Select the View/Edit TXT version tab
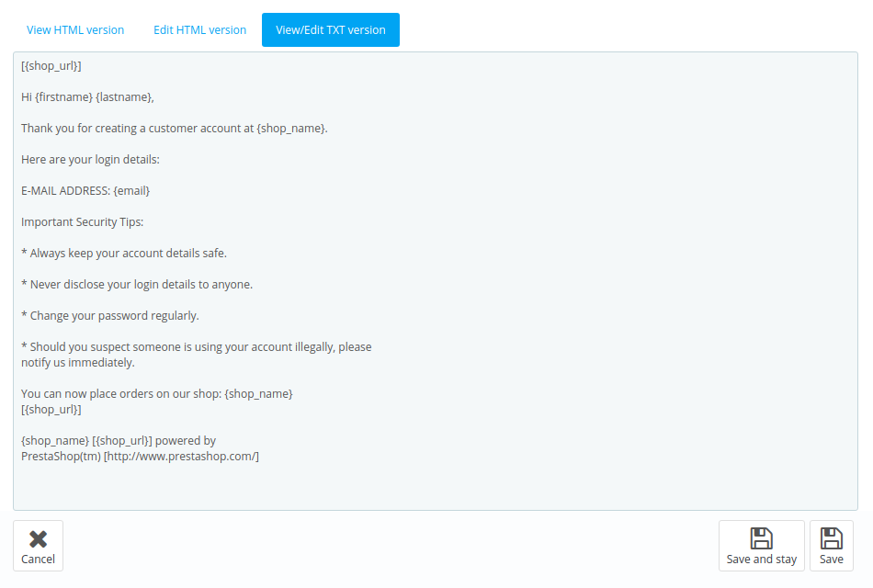This screenshot has height=588, width=873. 331,30
